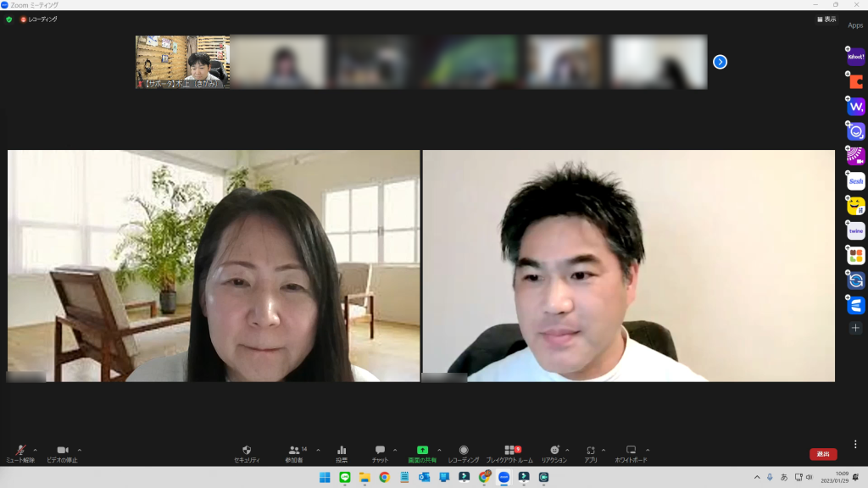868x488 pixels.
Task: Open the Participants (参加者) list
Action: point(294,453)
